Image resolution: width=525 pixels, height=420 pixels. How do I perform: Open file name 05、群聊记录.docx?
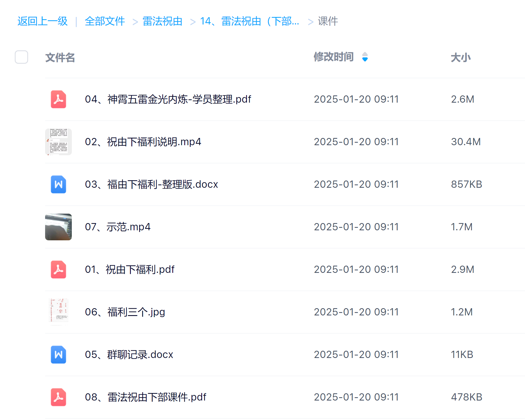129,355
